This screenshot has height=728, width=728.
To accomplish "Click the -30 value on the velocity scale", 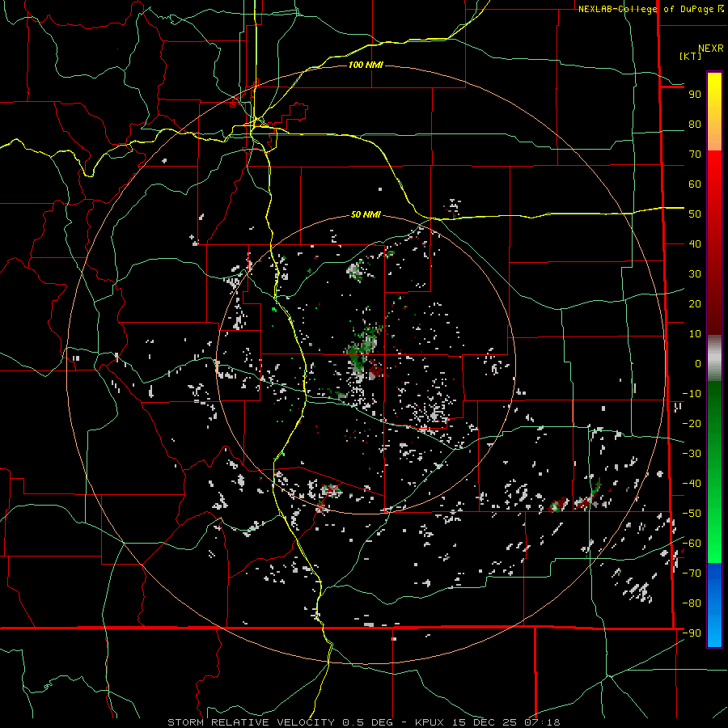I will [692, 454].
